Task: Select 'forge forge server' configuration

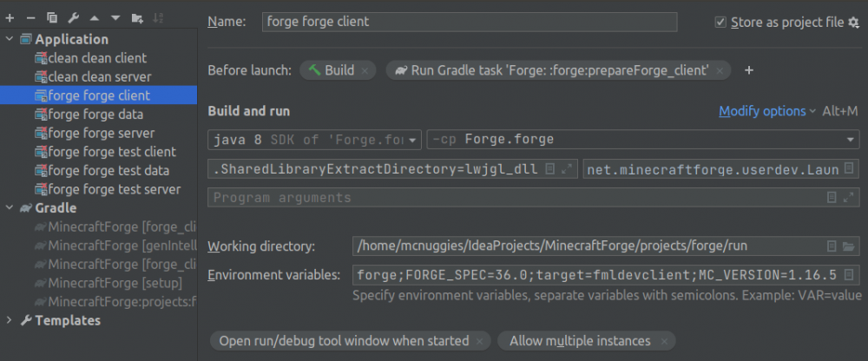Action: (x=101, y=133)
